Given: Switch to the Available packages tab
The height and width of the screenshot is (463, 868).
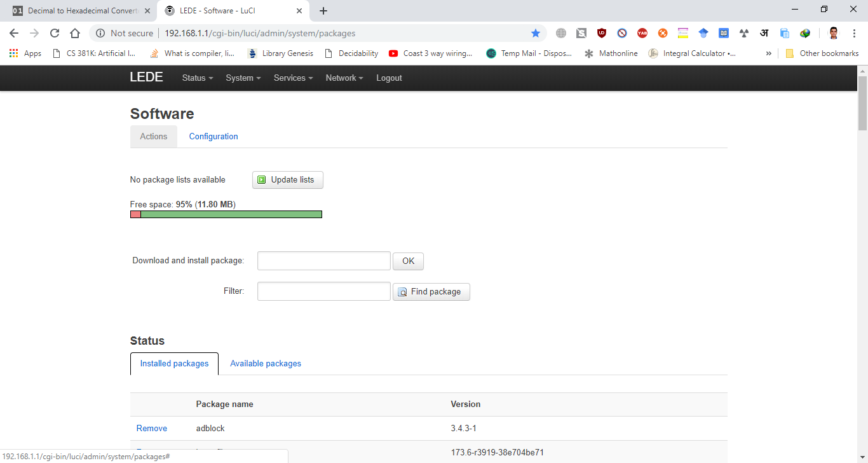Looking at the screenshot, I should click(266, 363).
